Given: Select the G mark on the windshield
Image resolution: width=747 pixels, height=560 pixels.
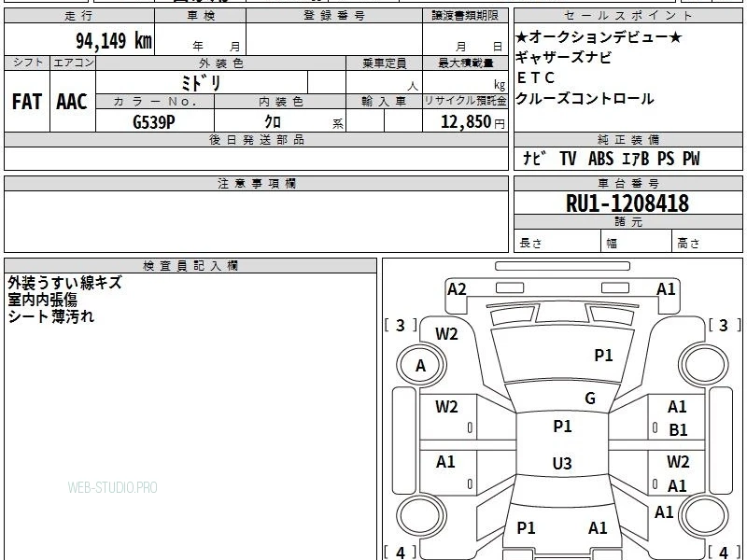Looking at the screenshot, I should 590,398.
